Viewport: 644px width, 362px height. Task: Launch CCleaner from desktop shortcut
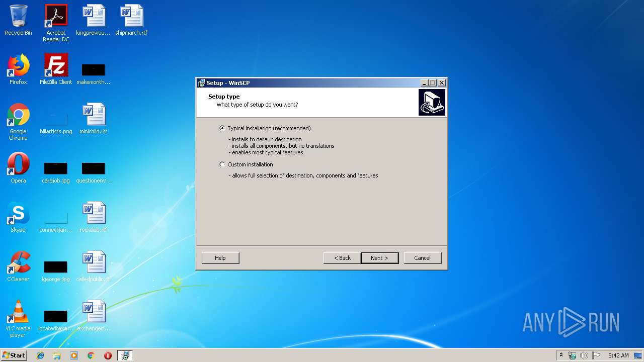coord(18,267)
